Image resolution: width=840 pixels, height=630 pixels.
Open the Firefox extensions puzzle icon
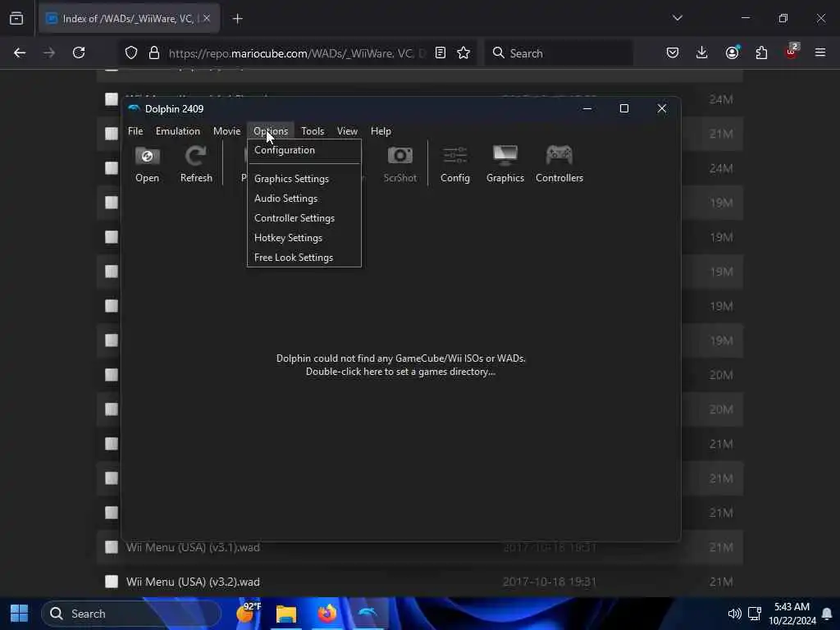pyautogui.click(x=761, y=52)
